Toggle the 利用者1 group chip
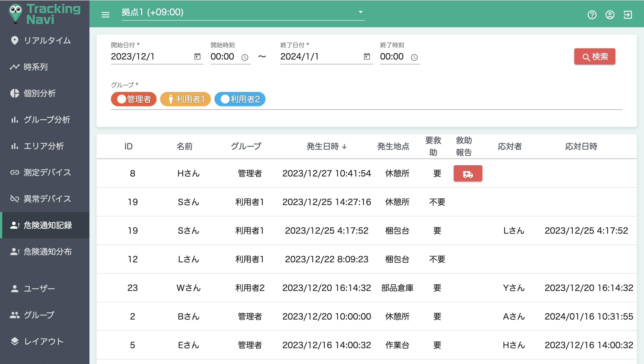Viewport: 644px width, 364px height. [x=185, y=99]
